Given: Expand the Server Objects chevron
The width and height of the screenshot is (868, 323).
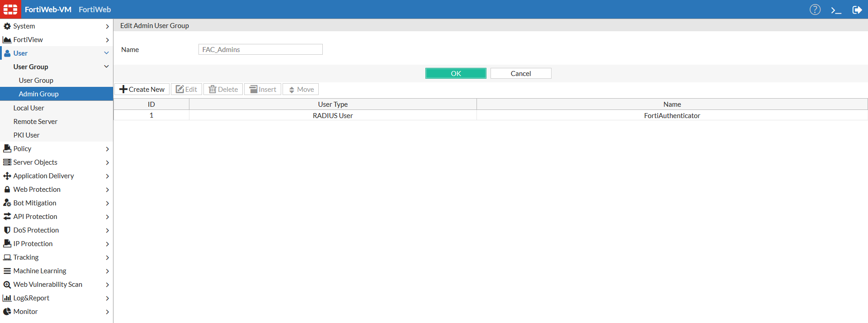Looking at the screenshot, I should point(107,162).
